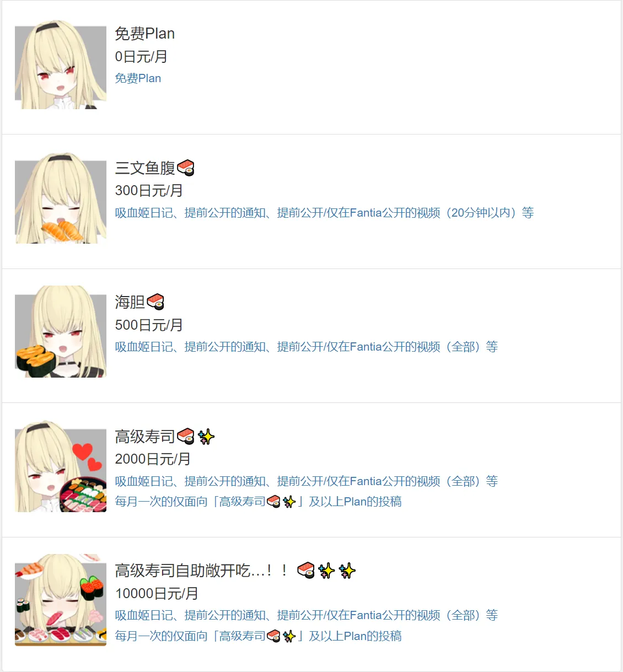The width and height of the screenshot is (623, 672).
Task: Click the sparkle emoji after 高级寿司 title
Action: [206, 437]
